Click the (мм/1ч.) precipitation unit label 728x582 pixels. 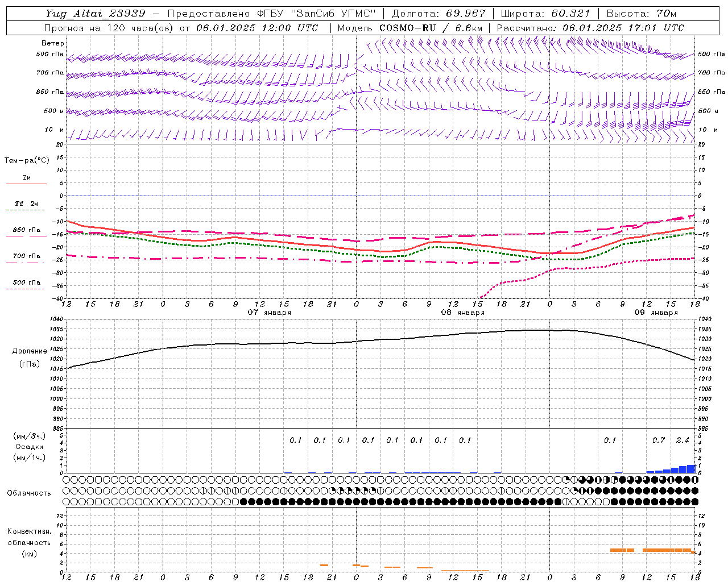(x=30, y=458)
